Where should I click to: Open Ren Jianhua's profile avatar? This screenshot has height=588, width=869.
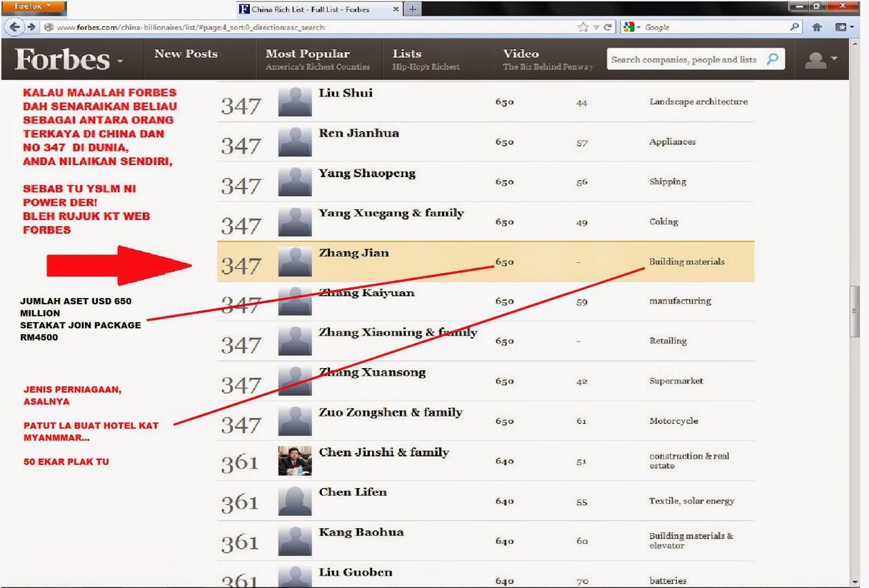[x=295, y=141]
